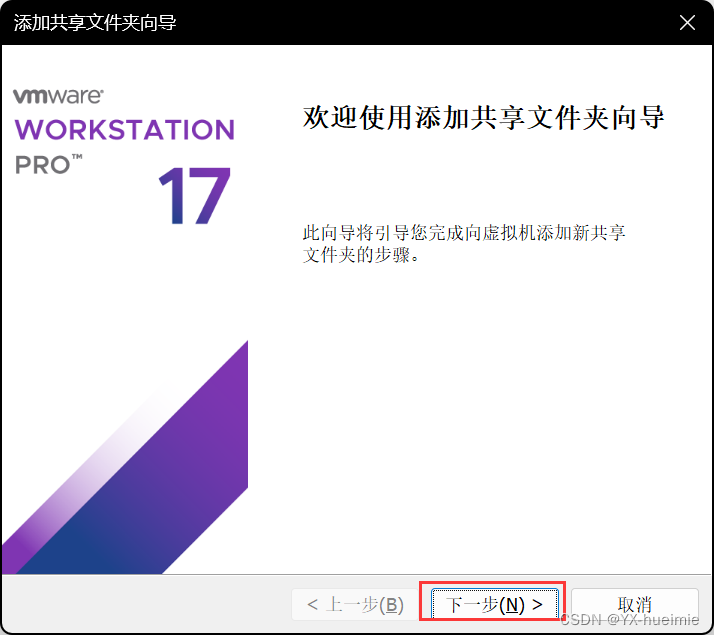Click the 下一步(N) > button
This screenshot has width=714, height=635.
pos(495,604)
